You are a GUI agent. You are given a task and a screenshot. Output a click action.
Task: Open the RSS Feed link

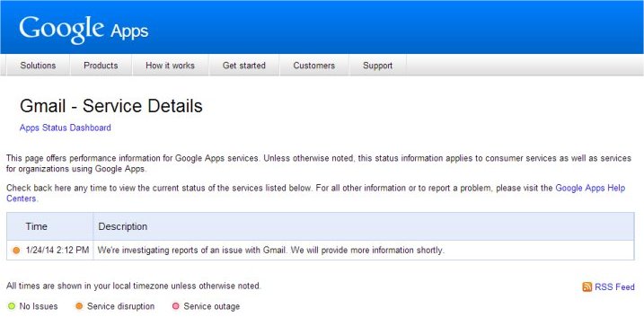tap(614, 286)
